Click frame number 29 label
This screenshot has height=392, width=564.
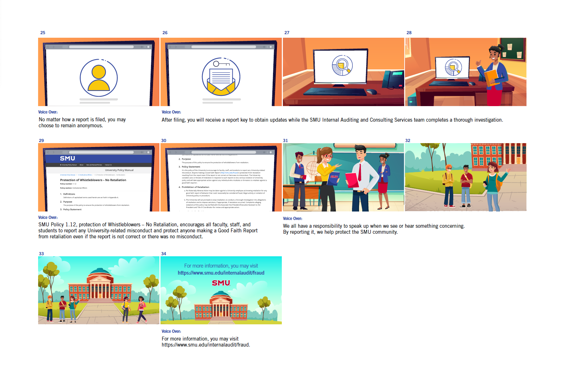[x=41, y=141]
